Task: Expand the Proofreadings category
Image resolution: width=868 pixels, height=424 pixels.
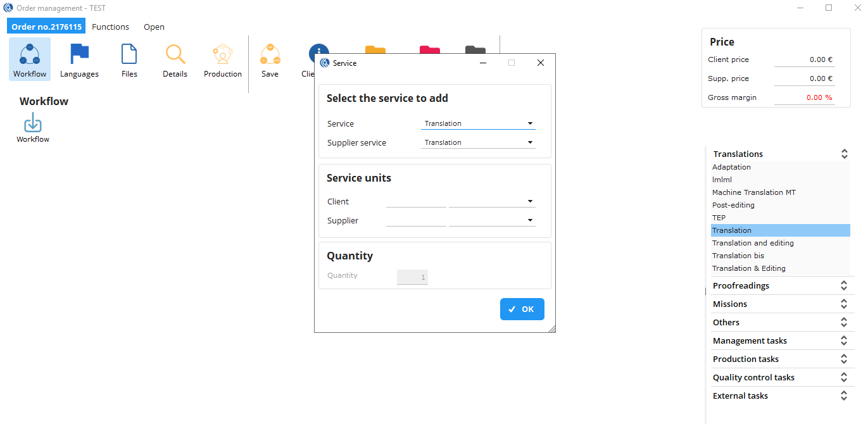Action: (x=843, y=286)
